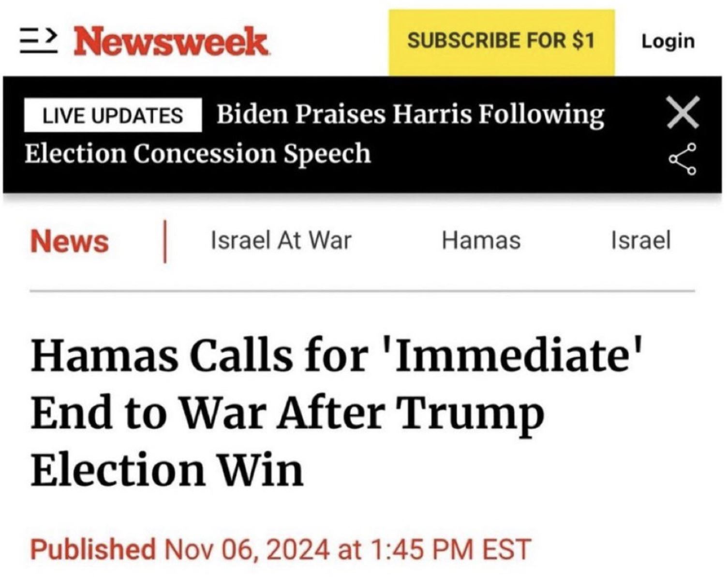The image size is (728, 581).
Task: Open the Hamas topic tag
Action: point(481,240)
